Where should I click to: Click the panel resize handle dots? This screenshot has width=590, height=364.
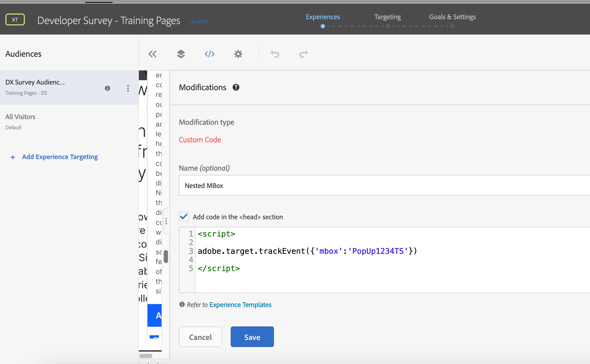click(x=166, y=221)
